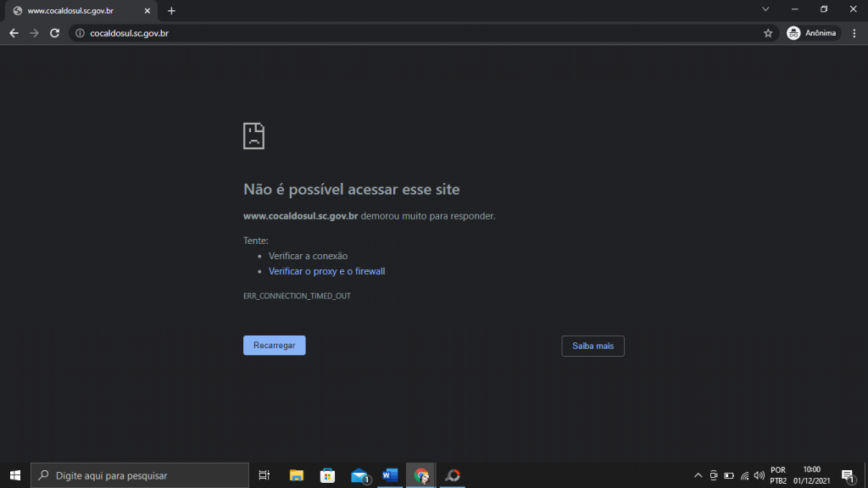Open a new tab with the plus button
The height and width of the screenshot is (488, 868).
pos(171,10)
